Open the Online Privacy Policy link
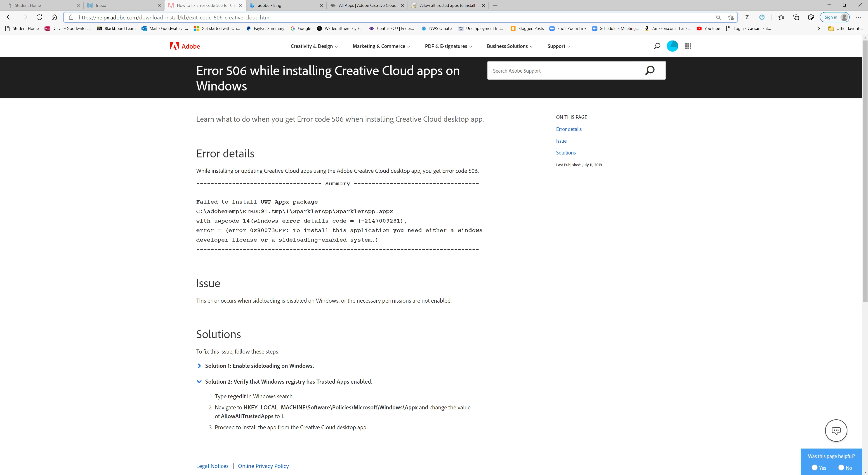Image resolution: width=868 pixels, height=475 pixels. 263,466
